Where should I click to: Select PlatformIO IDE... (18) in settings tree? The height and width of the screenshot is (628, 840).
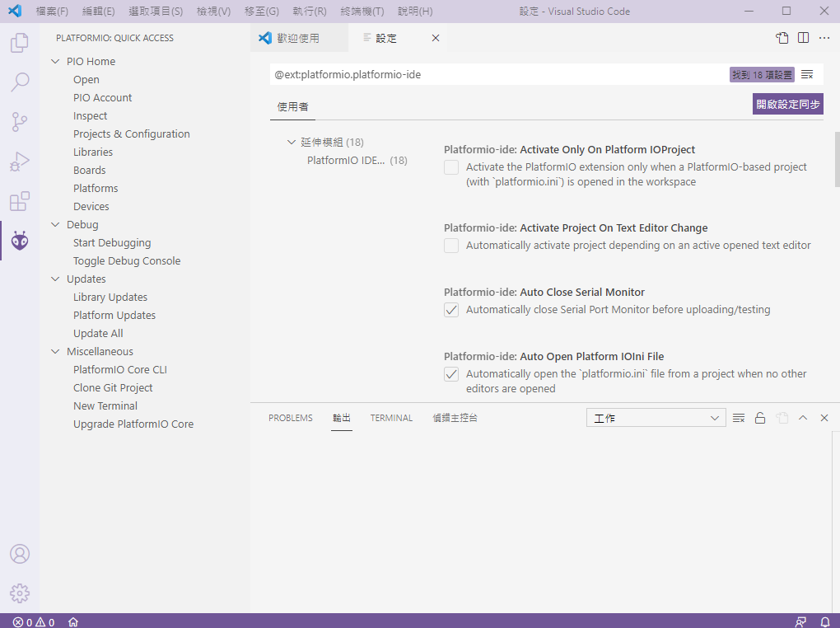click(357, 161)
